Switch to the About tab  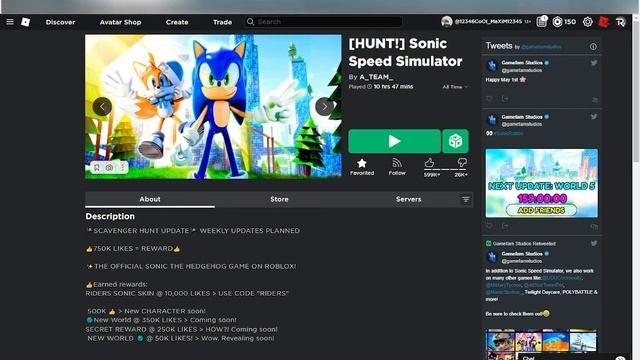pos(150,199)
